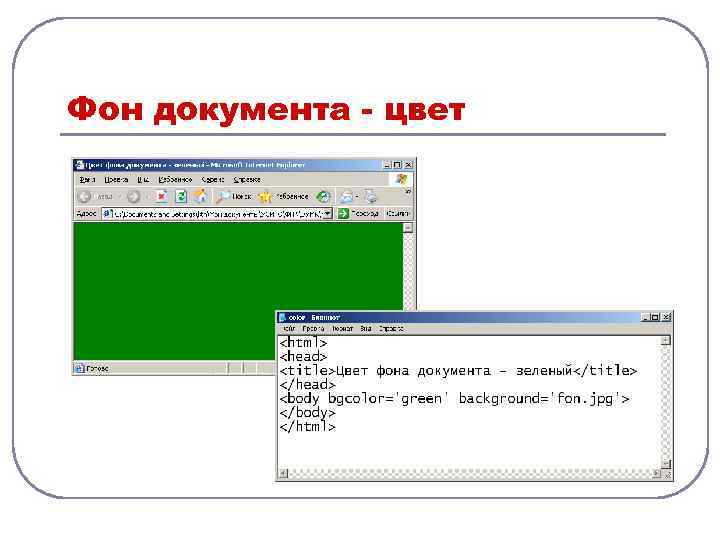Click the </head> line in Notepad
The width and height of the screenshot is (720, 540).
(308, 384)
